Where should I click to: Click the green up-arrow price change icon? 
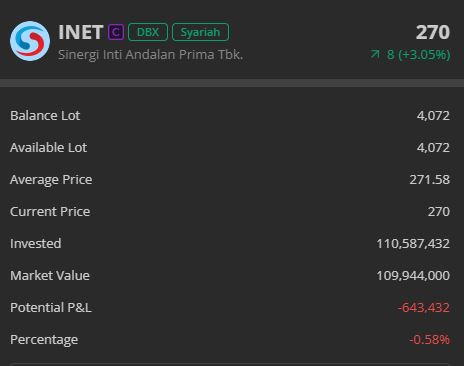click(x=375, y=54)
